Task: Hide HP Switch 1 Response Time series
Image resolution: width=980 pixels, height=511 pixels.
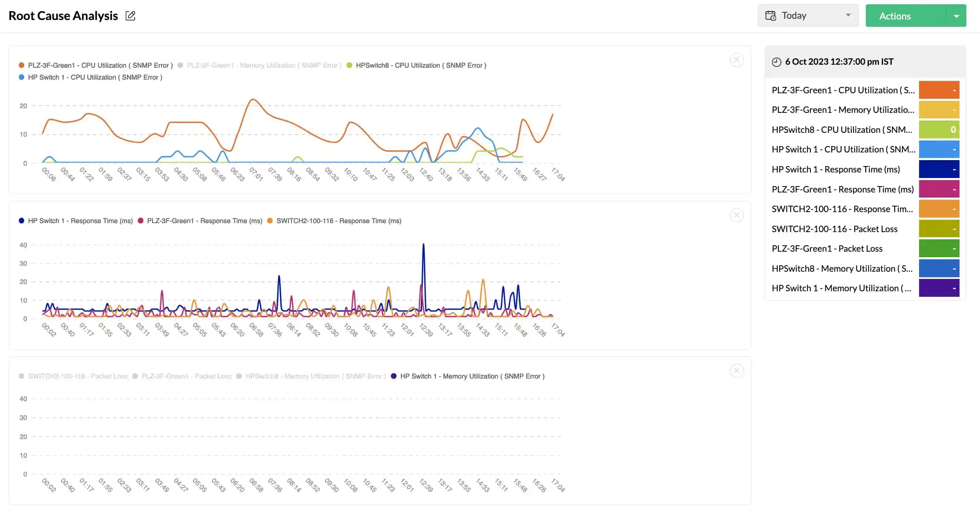Action: point(80,221)
